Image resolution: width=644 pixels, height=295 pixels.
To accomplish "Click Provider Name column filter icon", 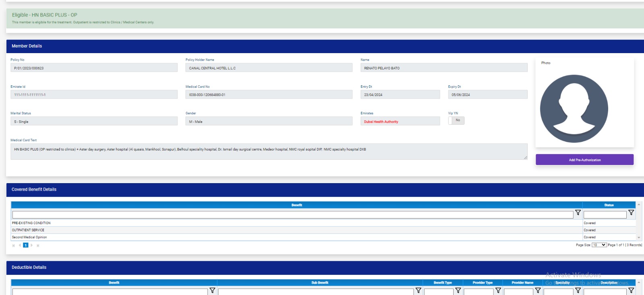I will (537, 290).
